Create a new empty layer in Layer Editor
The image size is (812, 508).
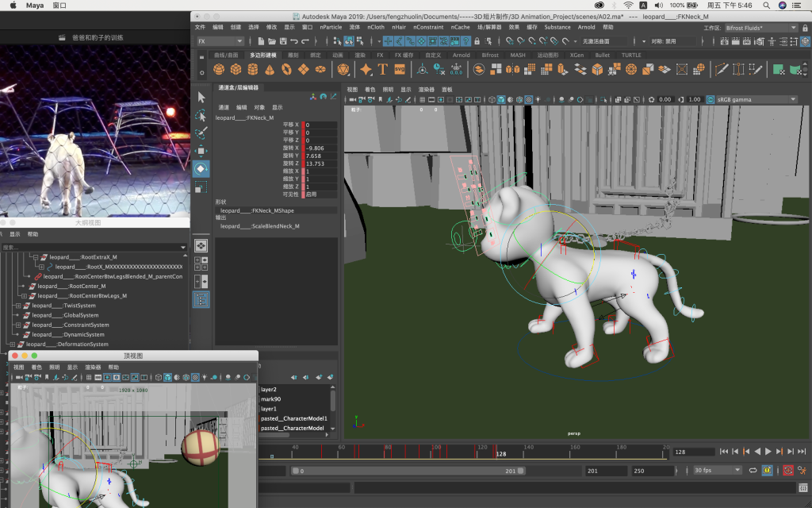point(319,377)
